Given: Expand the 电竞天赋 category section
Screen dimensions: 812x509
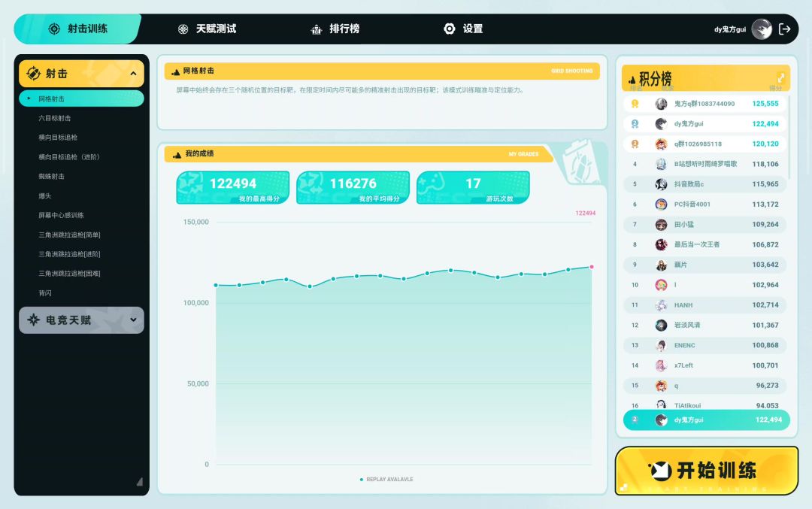Looking at the screenshot, I should (x=133, y=320).
